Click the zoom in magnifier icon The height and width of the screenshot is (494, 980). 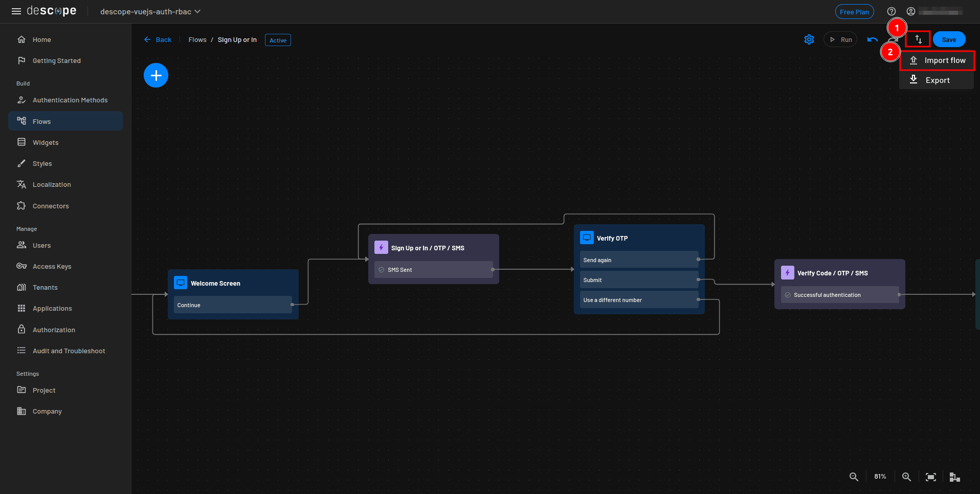[906, 477]
